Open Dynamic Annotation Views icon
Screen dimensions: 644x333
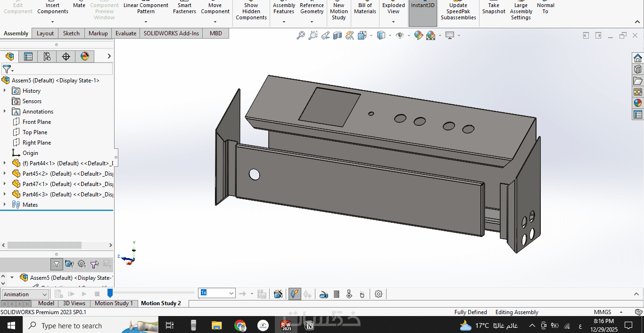350,35
